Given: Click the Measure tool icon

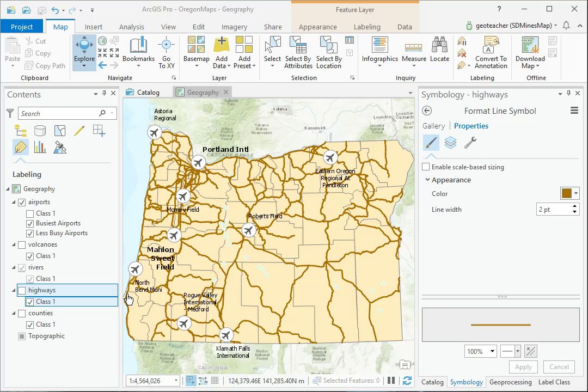Looking at the screenshot, I should pyautogui.click(x=414, y=47).
